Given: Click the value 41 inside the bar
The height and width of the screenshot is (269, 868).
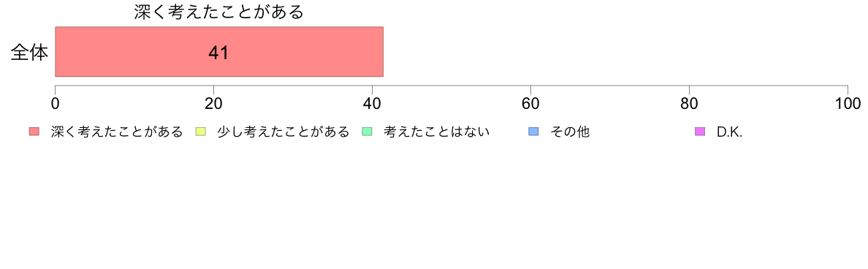Looking at the screenshot, I should [x=219, y=53].
